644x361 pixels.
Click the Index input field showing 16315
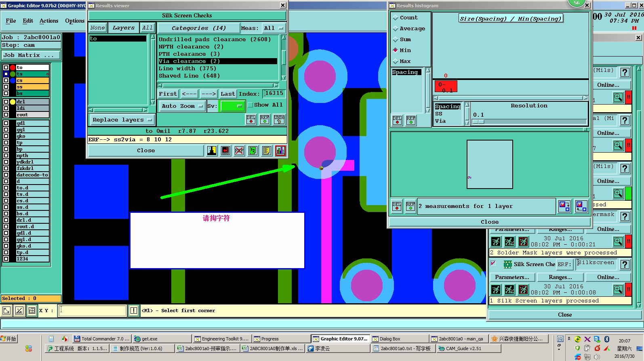click(274, 94)
